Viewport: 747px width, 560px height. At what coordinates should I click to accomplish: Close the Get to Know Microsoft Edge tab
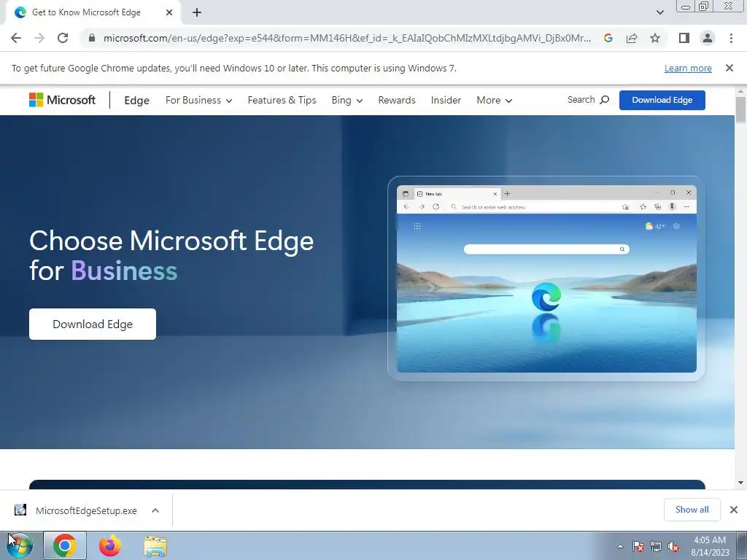point(169,12)
